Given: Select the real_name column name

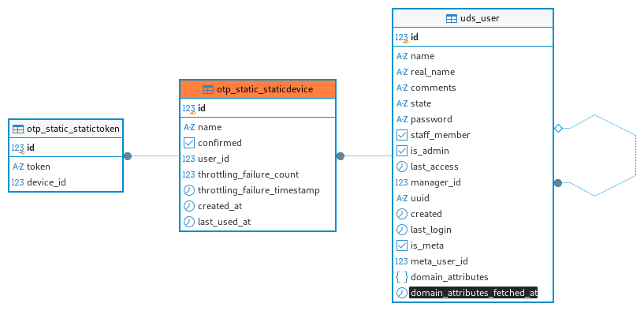Looking at the screenshot, I should click(x=433, y=72).
